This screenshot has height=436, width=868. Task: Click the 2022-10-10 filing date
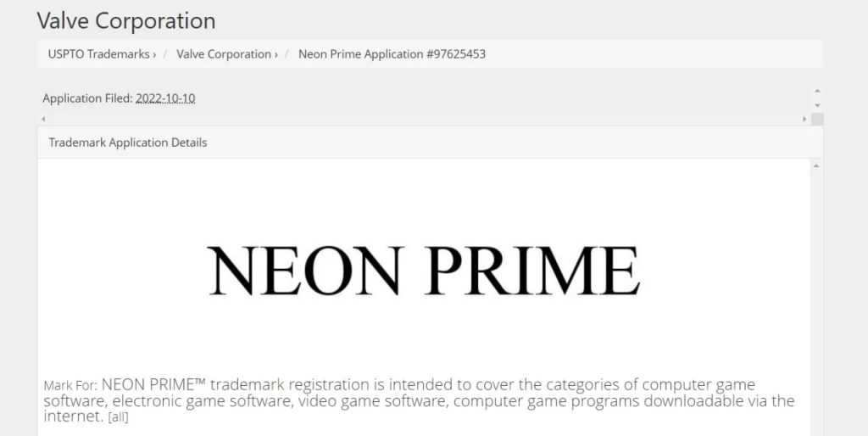click(165, 98)
